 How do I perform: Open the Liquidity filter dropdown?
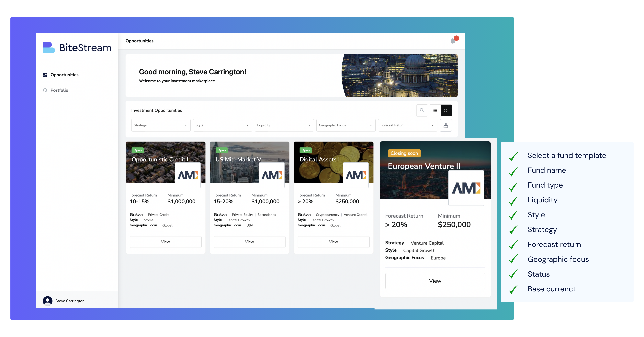(284, 125)
